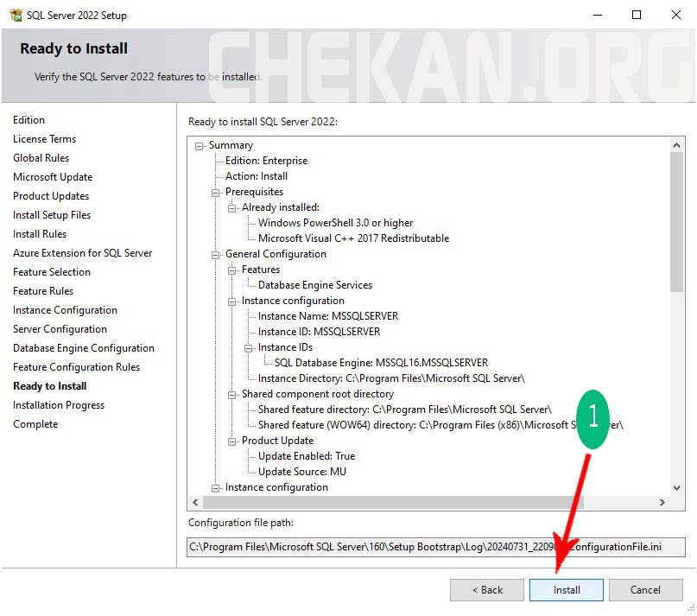This screenshot has width=697, height=616.
Task: Click the Install button
Action: [x=567, y=590]
